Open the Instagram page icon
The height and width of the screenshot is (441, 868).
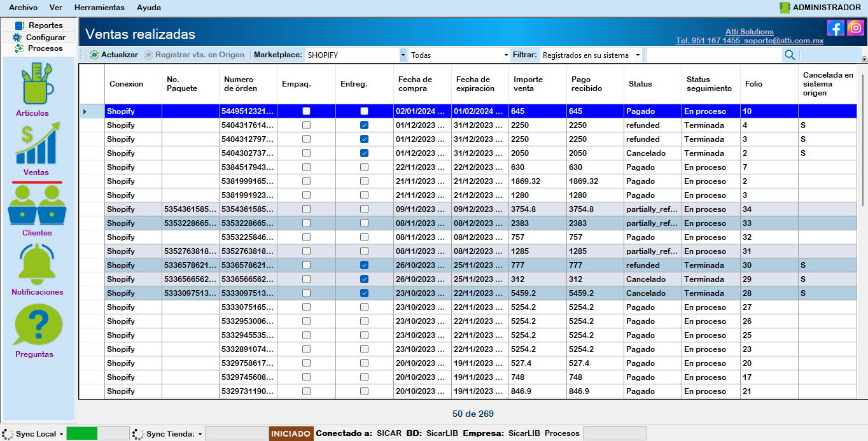click(x=855, y=28)
